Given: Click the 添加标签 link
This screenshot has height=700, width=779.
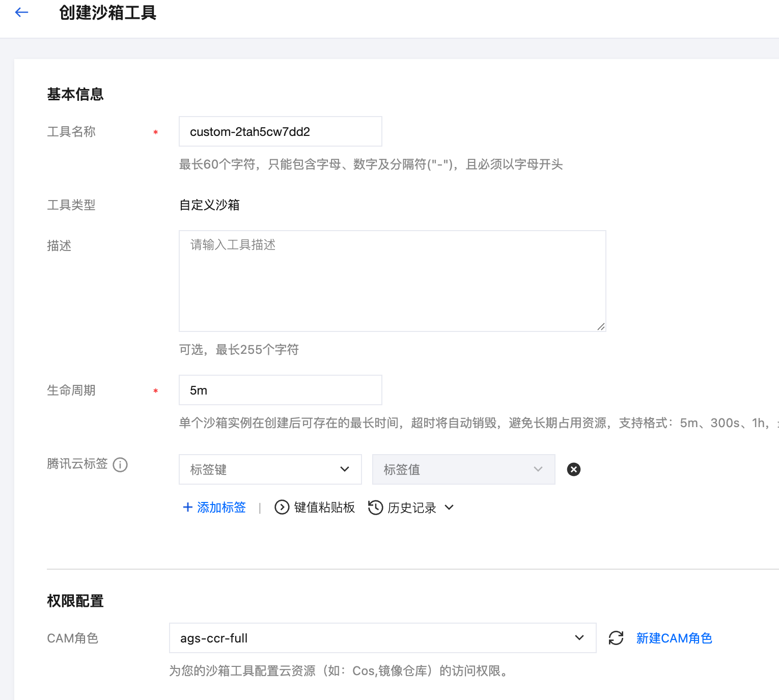Looking at the screenshot, I should 221,508.
